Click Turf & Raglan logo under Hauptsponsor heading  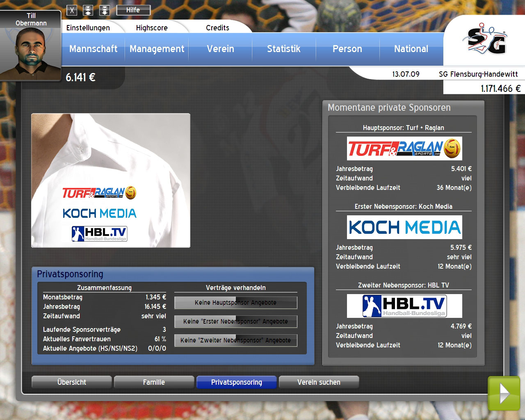[x=404, y=148]
